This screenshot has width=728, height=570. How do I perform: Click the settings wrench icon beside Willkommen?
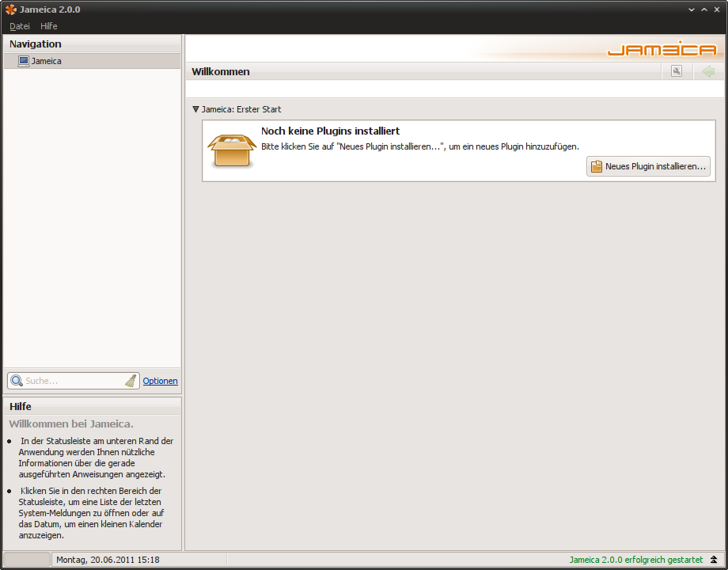[677, 71]
